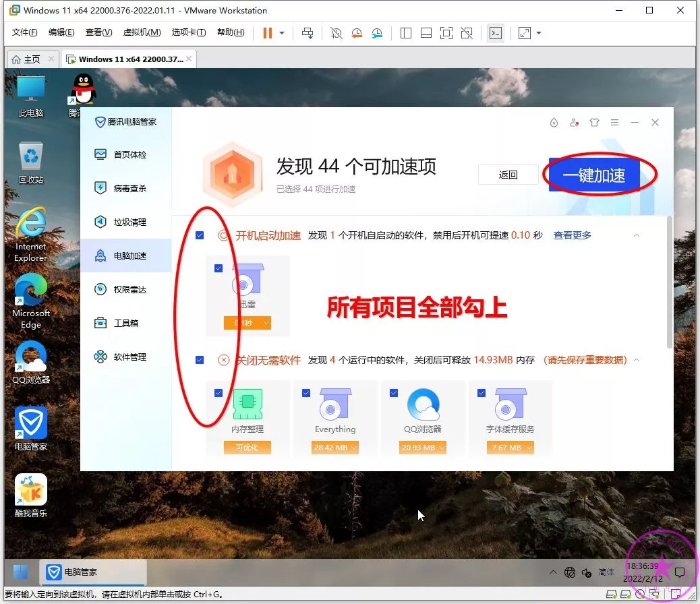Click the 查看更多 link
The image size is (700, 604).
coord(572,235)
